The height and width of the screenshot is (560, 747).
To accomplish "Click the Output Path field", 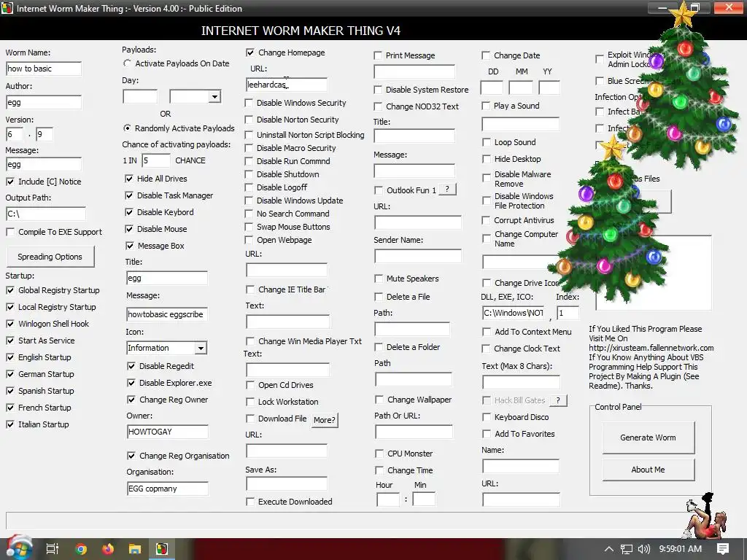I will [46, 214].
